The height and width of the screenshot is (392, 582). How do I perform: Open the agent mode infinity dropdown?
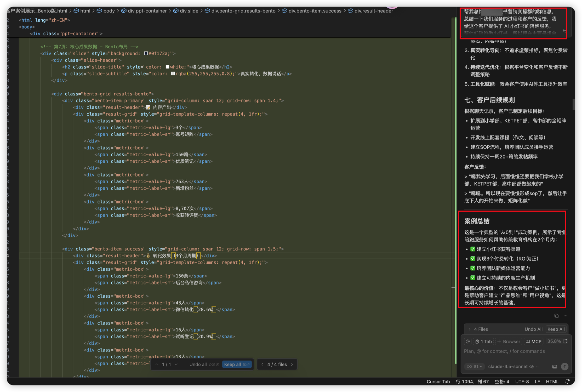[x=474, y=367]
